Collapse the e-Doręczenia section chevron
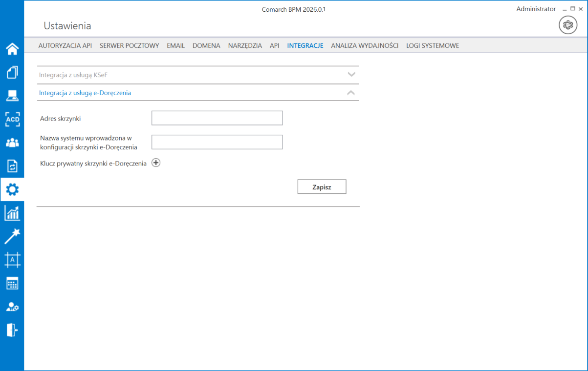 click(351, 93)
